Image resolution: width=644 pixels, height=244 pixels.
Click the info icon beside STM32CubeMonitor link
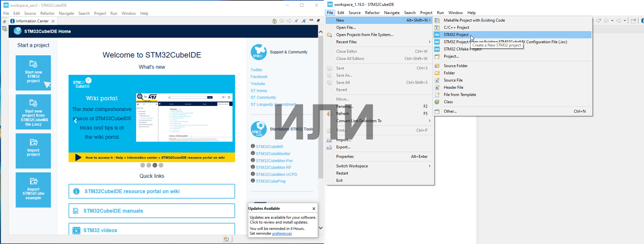point(253,153)
